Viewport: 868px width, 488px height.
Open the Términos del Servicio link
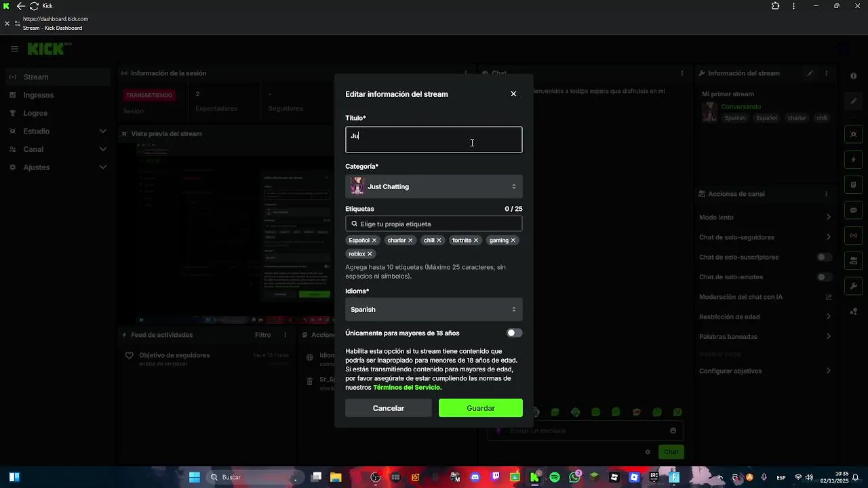pos(407,388)
